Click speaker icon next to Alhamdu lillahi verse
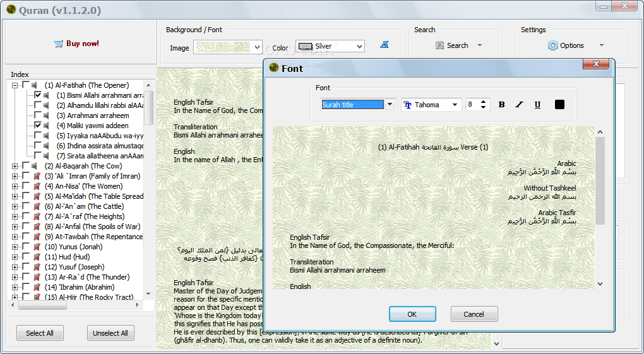Viewport: 644px width, 354px height. 47,105
